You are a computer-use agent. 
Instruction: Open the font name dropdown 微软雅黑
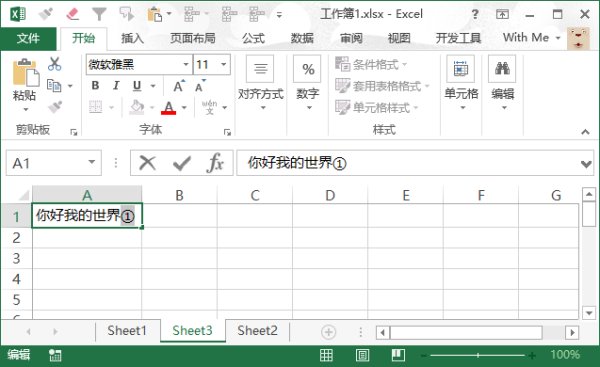pyautogui.click(x=186, y=64)
